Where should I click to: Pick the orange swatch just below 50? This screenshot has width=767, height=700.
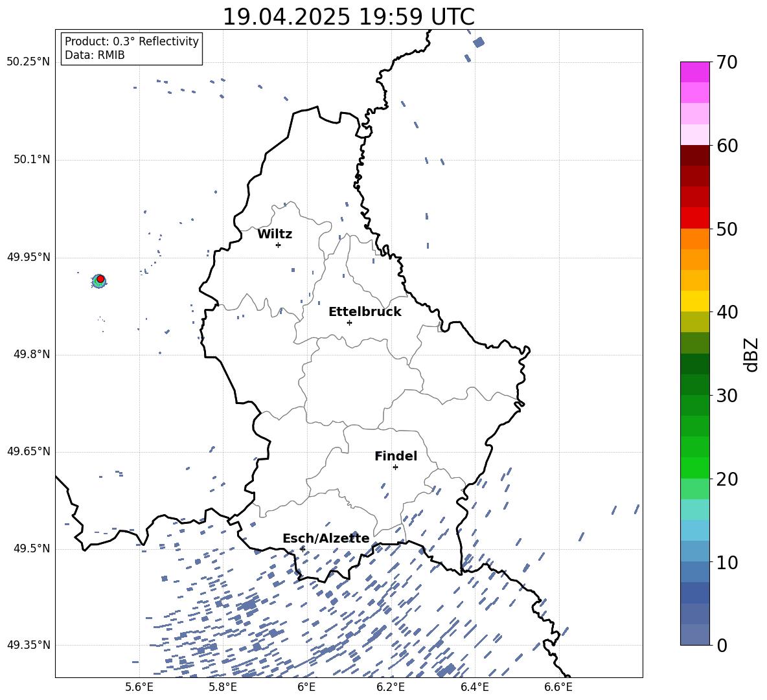694,238
